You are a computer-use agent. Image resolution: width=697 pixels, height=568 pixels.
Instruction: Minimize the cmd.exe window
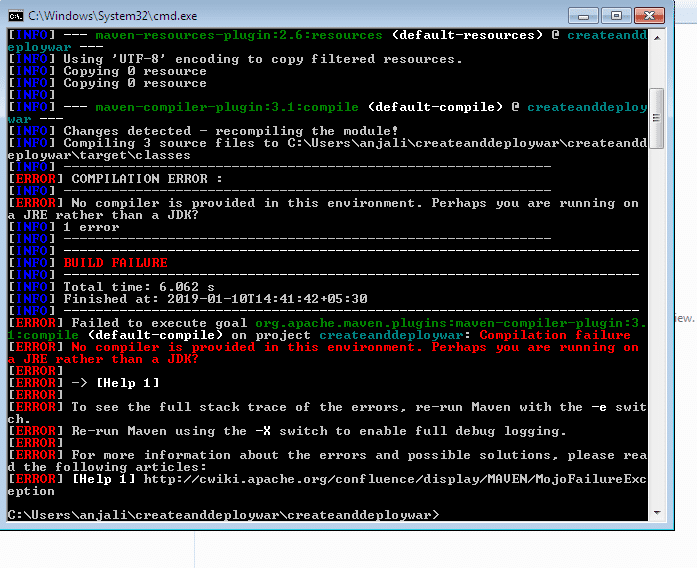click(583, 15)
